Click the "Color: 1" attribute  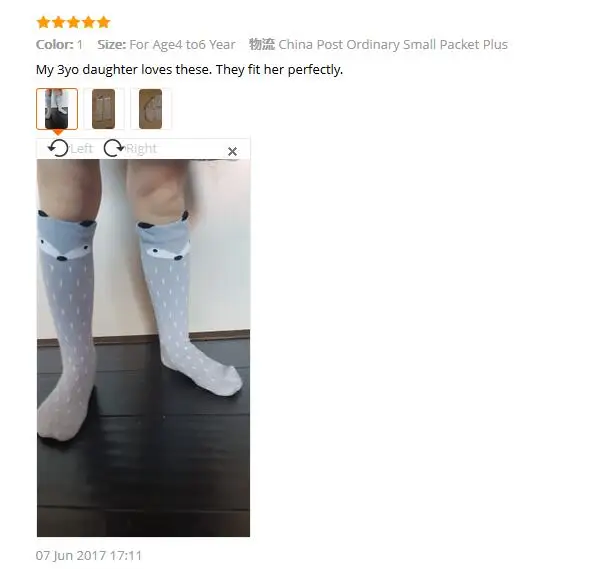59,45
